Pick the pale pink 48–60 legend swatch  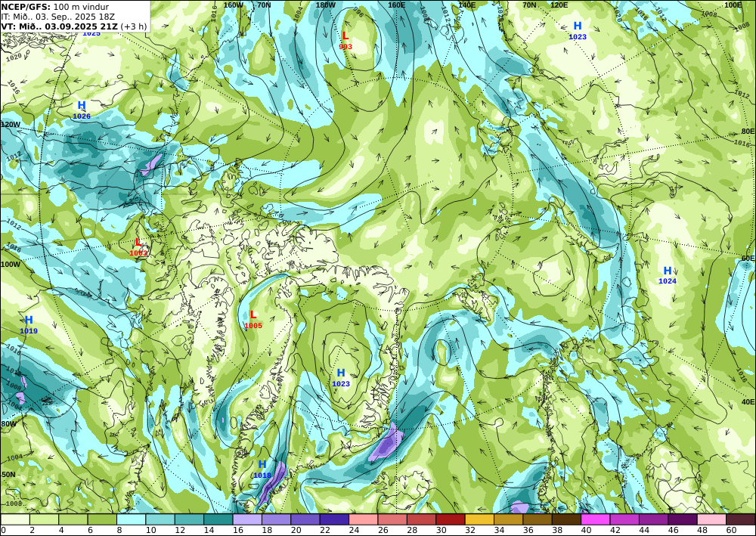(x=711, y=519)
